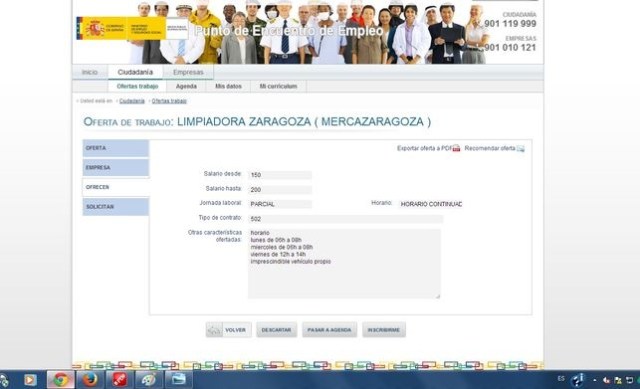This screenshot has width=640, height=389.
Task: Click the line 'viernes de 12h a 14h'
Action: [x=278, y=254]
